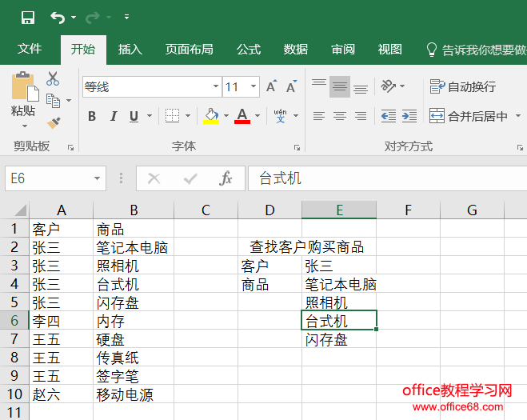
Task: Toggle Align Left horizontal alignment
Action: pyautogui.click(x=319, y=116)
